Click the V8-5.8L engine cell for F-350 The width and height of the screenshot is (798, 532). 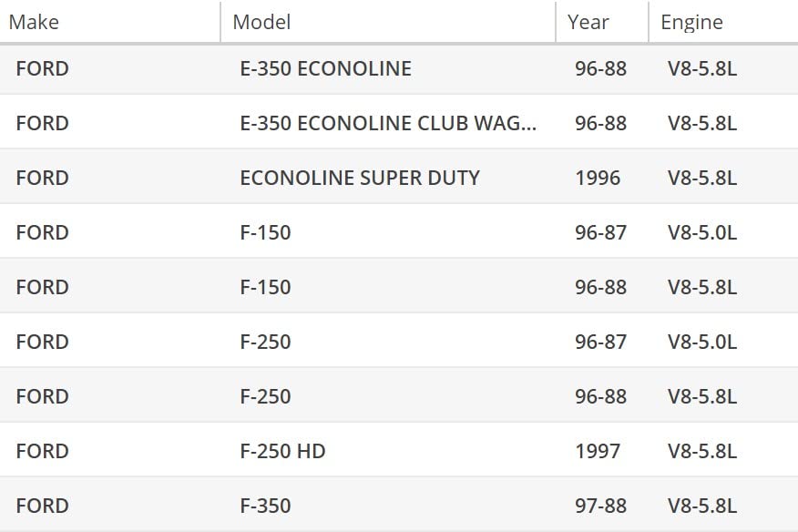pos(702,506)
